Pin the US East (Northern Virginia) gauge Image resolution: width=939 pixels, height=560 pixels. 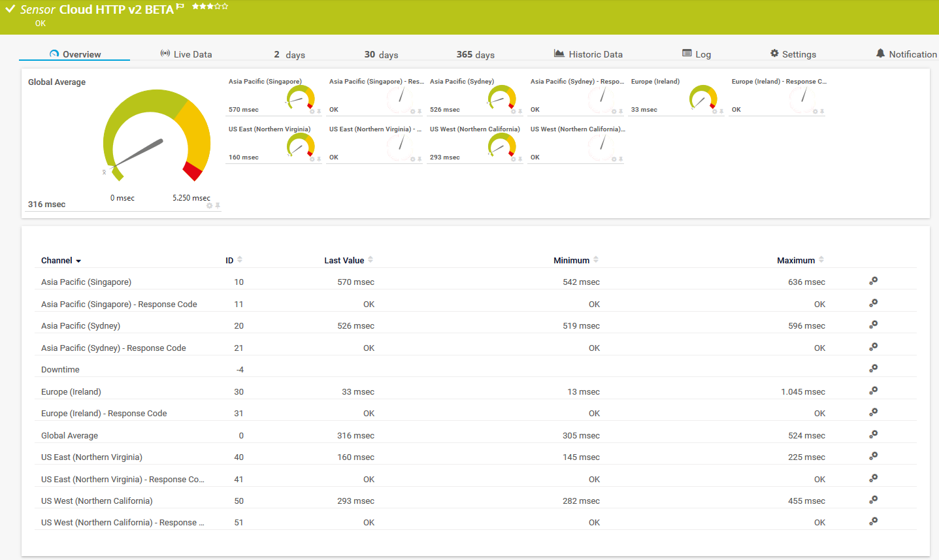pyautogui.click(x=320, y=159)
